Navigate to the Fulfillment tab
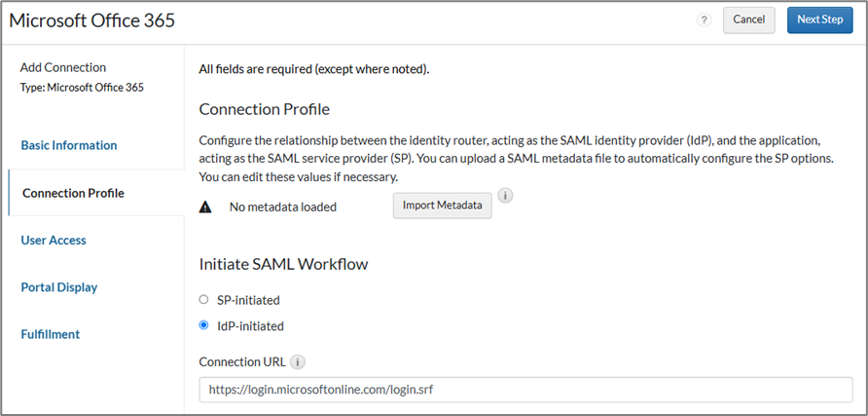Viewport: 868px width, 416px height. [x=51, y=334]
